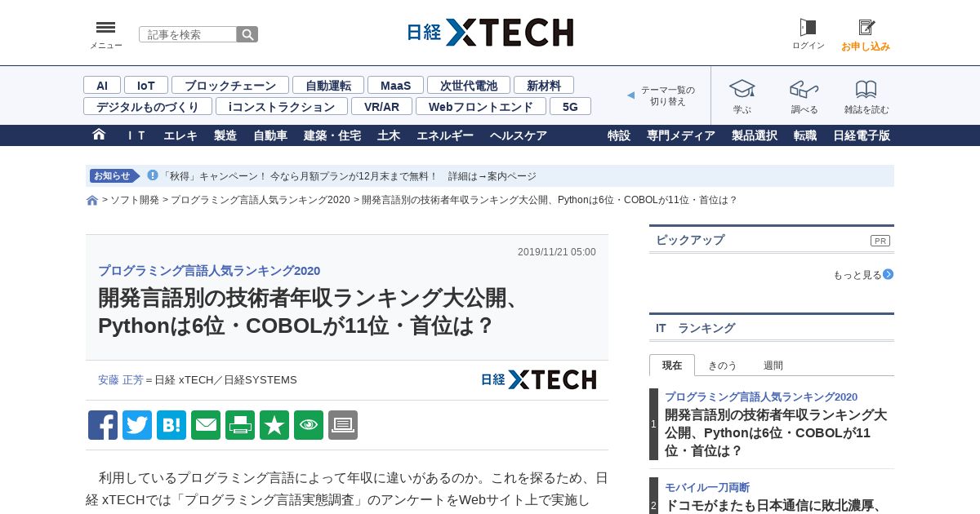Open the 製造 menu item
Image resolution: width=980 pixels, height=514 pixels.
(225, 135)
